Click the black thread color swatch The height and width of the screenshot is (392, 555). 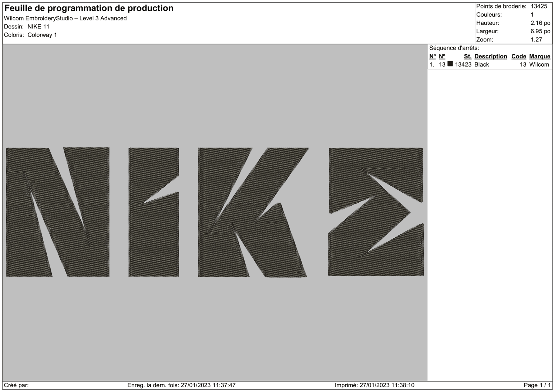tap(450, 64)
